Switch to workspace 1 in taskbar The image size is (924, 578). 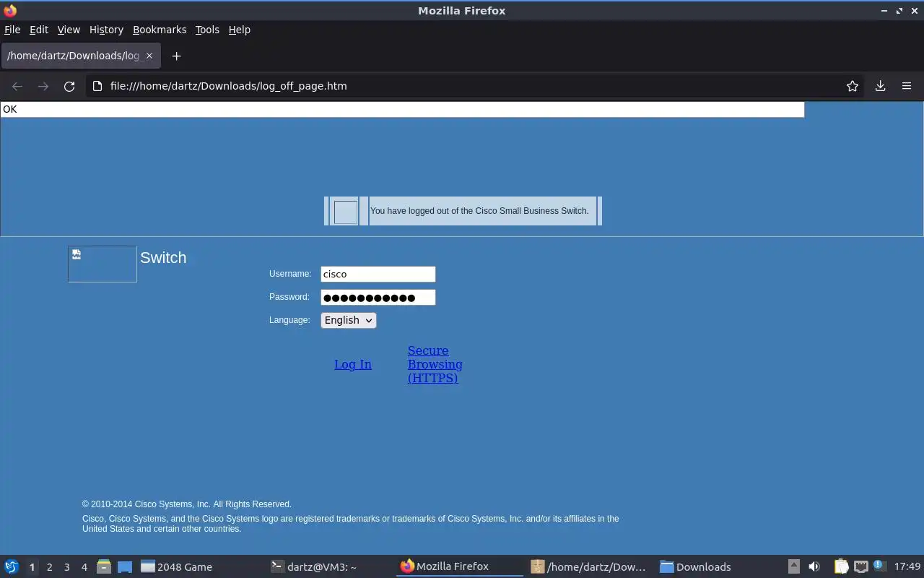point(32,567)
